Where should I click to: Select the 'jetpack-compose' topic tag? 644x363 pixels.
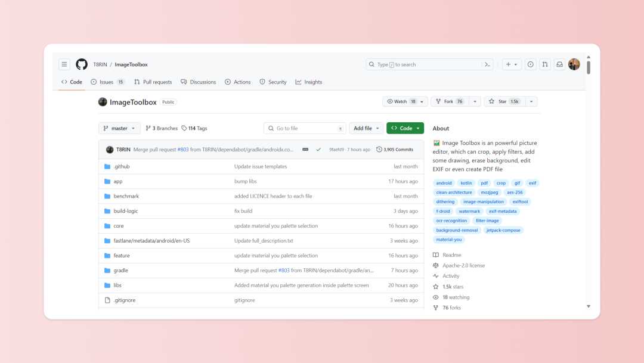(x=503, y=230)
